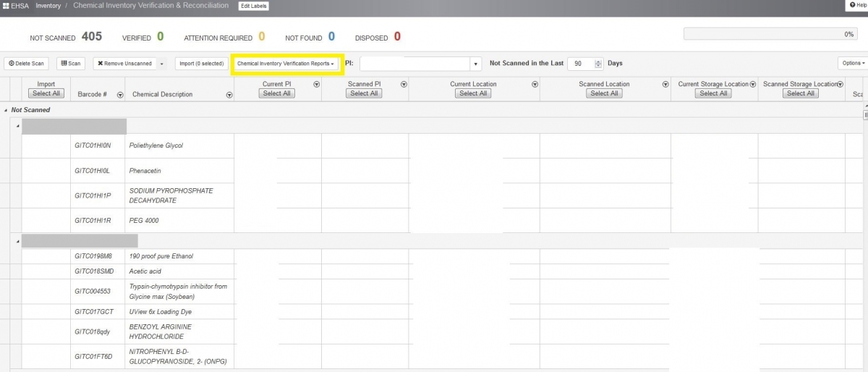This screenshot has width=868, height=372.
Task: Go to Inventory in the breadcrumb
Action: click(48, 6)
